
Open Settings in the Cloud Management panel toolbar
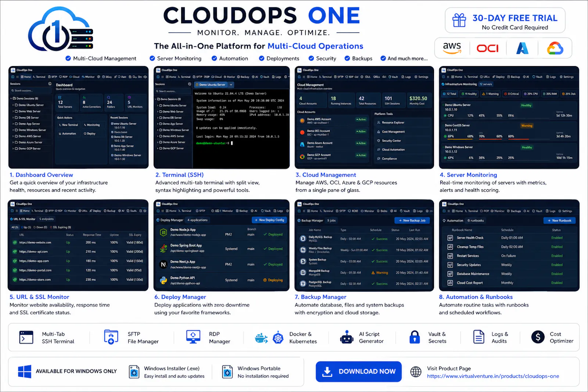tap(422, 77)
